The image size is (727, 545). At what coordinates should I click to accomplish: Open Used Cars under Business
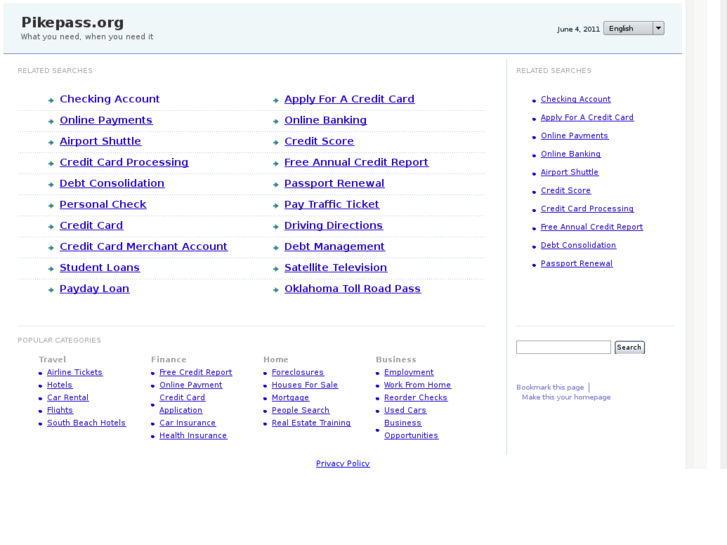[405, 410]
